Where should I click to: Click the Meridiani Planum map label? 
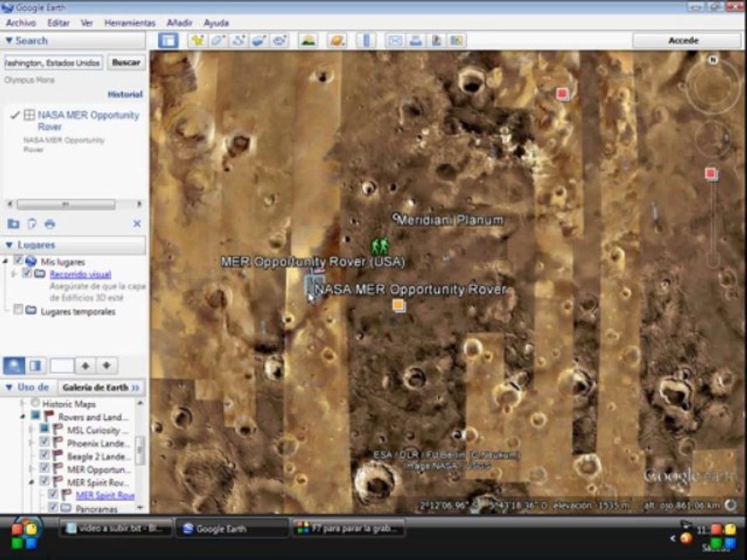[450, 220]
